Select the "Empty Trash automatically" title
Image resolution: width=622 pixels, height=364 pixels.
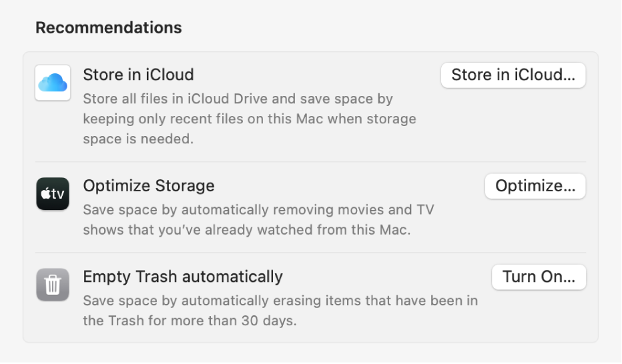pos(183,277)
